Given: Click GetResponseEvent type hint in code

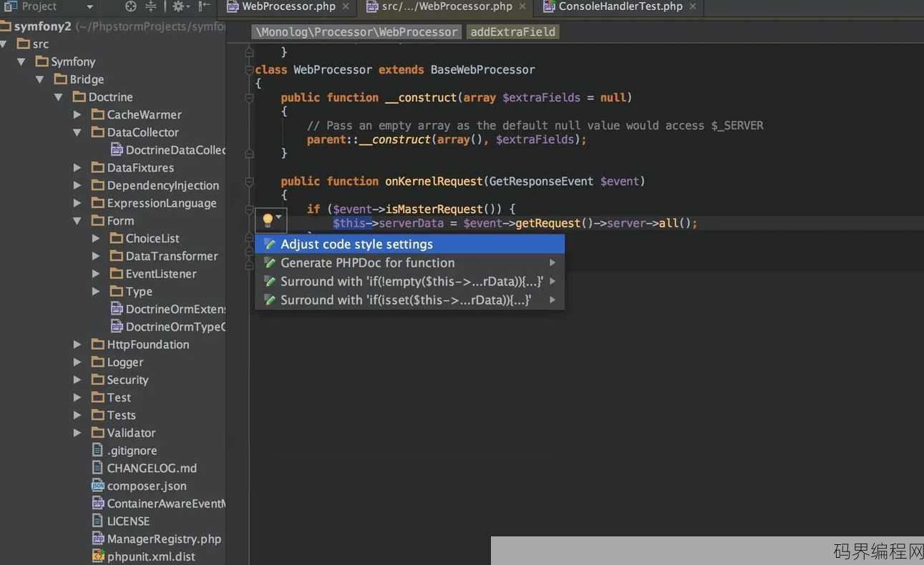Looking at the screenshot, I should tap(541, 181).
